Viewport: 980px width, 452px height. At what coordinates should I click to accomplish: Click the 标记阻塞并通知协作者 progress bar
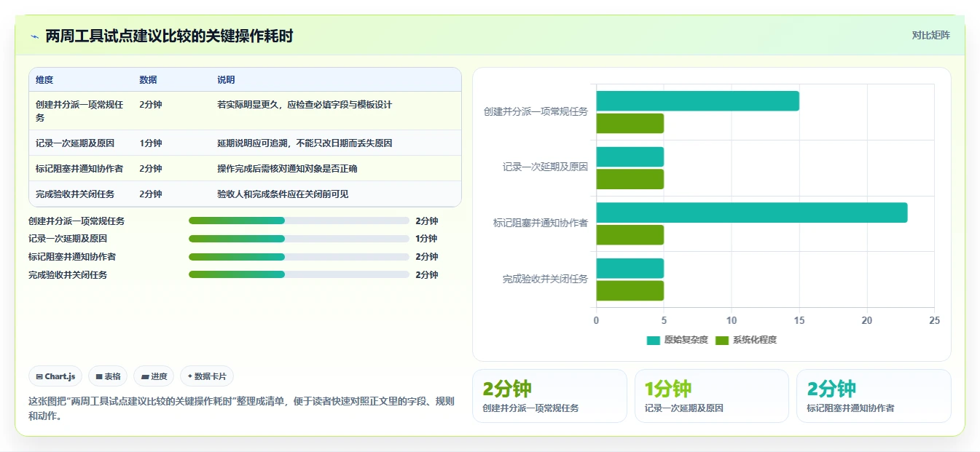299,257
